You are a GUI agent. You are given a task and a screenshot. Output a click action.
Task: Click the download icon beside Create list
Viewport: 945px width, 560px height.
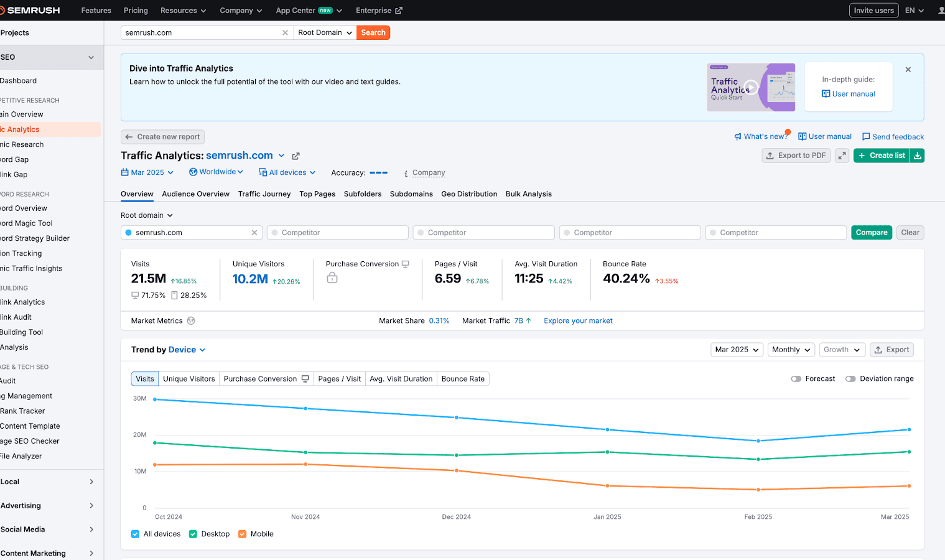click(917, 155)
